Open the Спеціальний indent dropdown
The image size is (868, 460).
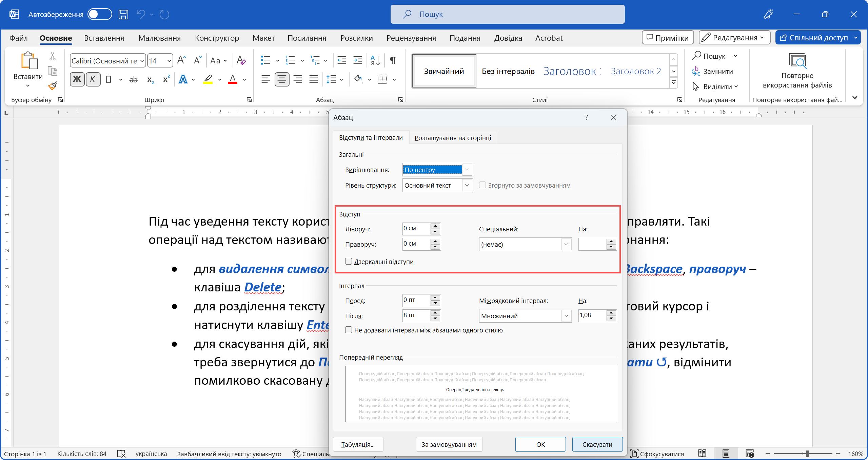click(x=566, y=244)
